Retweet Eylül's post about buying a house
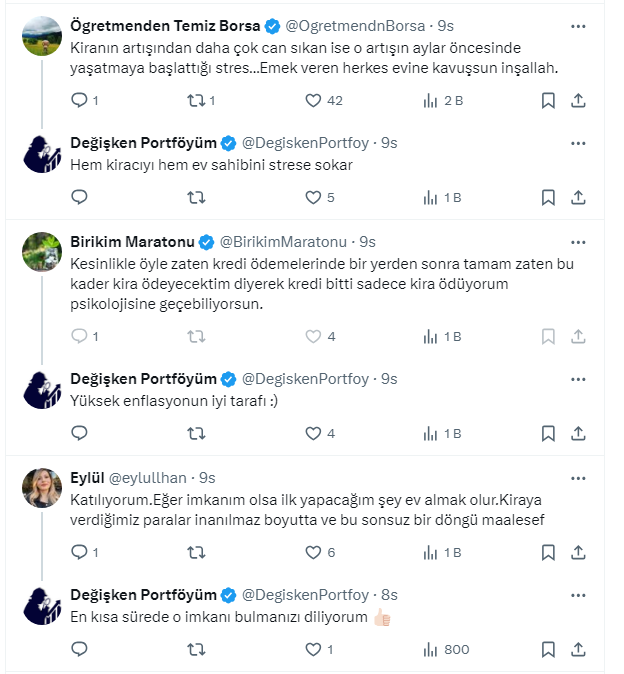 [x=197, y=552]
